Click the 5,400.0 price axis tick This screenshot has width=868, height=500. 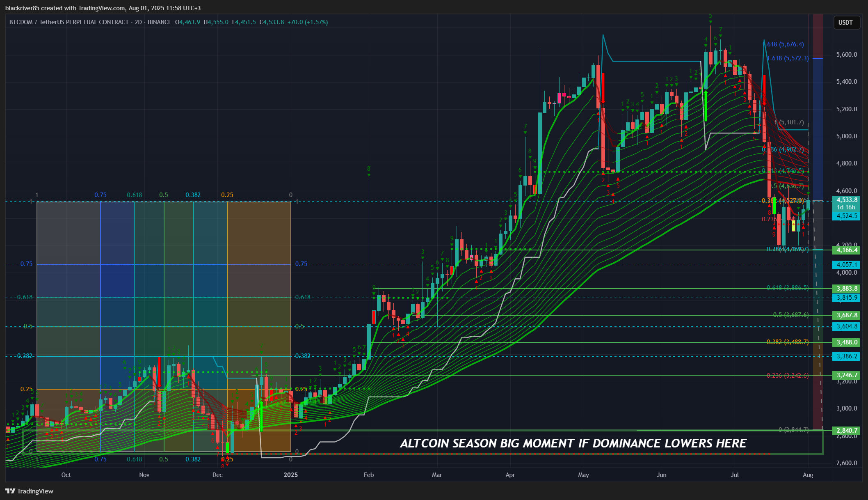(847, 82)
